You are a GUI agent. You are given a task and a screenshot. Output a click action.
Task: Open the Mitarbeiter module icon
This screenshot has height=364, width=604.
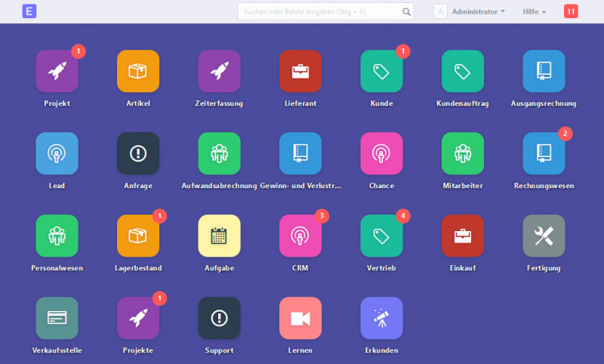coord(463,153)
